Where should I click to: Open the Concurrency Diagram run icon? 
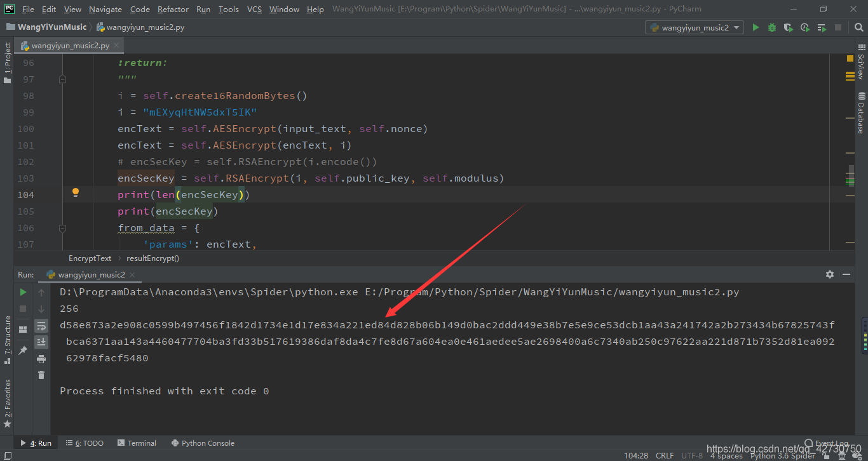(822, 27)
